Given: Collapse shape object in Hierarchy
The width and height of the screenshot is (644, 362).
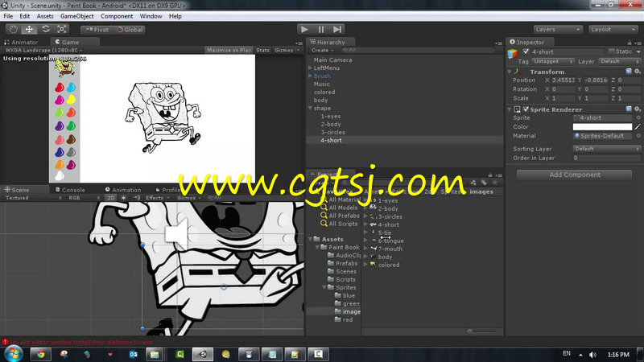Looking at the screenshot, I should click(x=310, y=109).
